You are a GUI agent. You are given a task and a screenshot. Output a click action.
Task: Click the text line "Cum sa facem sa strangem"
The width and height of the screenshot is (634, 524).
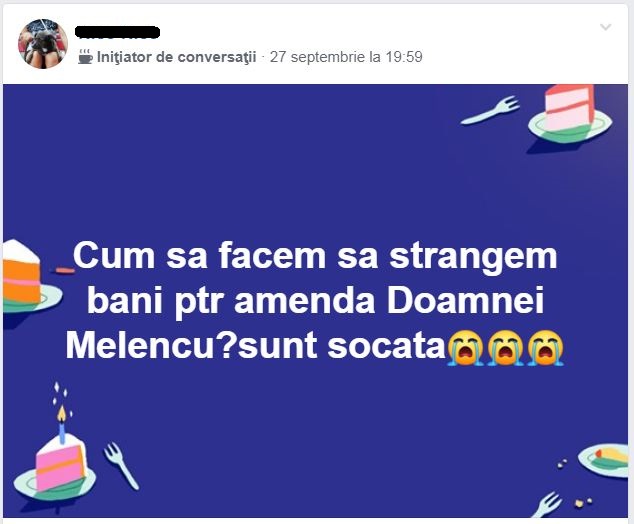[315, 256]
